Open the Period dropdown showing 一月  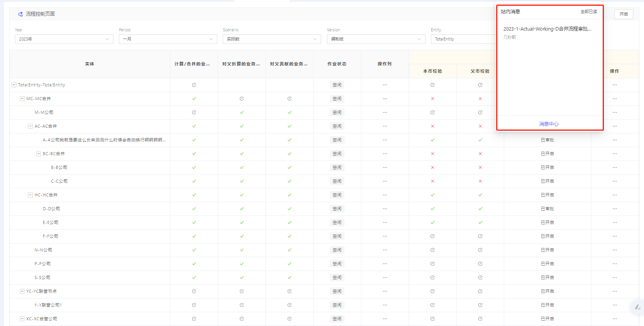168,39
